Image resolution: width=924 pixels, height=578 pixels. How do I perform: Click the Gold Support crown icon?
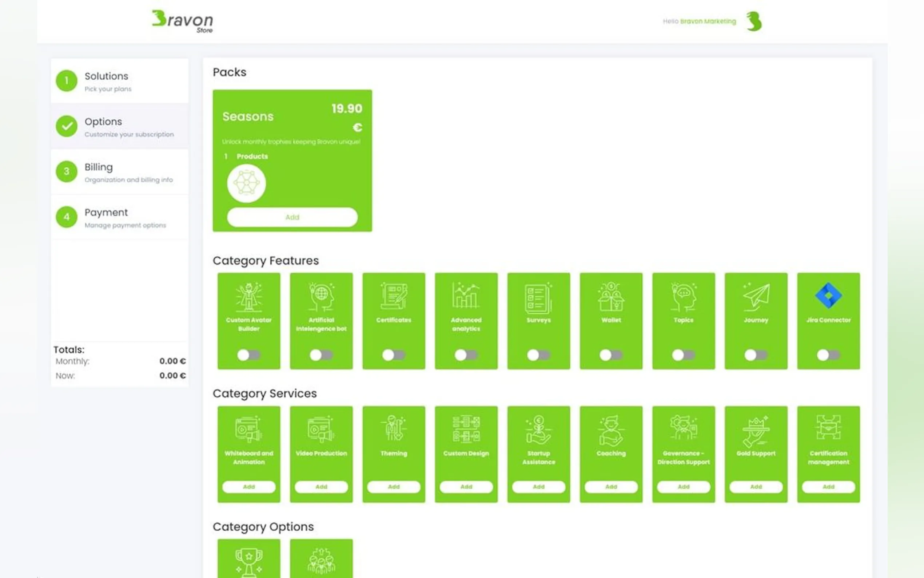756,431
